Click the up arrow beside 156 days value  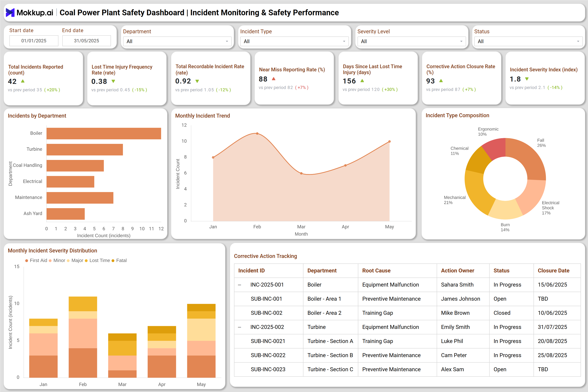click(362, 81)
